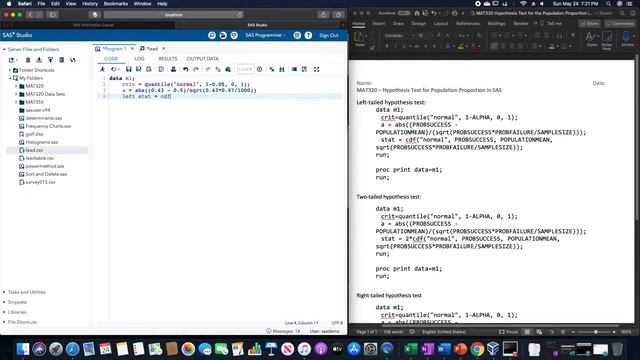This screenshot has height=360, width=640.
Task: Click the Search magnifier in Word title bar
Action: click(622, 13)
